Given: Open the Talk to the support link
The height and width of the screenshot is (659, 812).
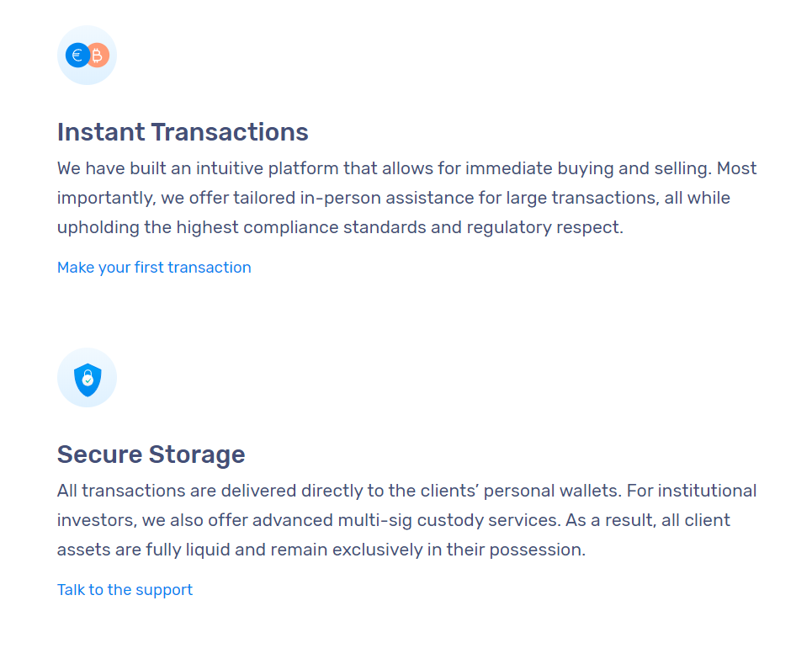Looking at the screenshot, I should pos(125,590).
